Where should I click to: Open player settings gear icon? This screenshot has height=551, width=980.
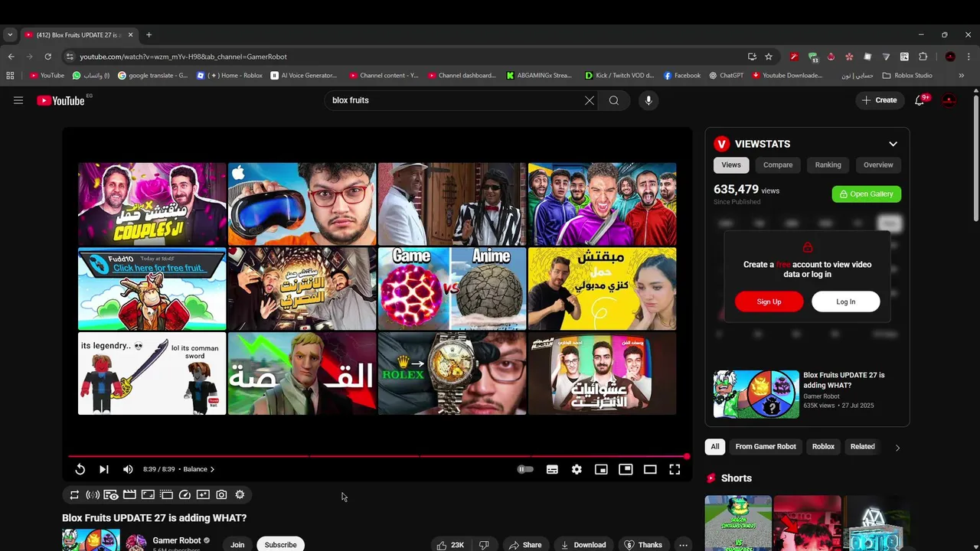coord(577,469)
